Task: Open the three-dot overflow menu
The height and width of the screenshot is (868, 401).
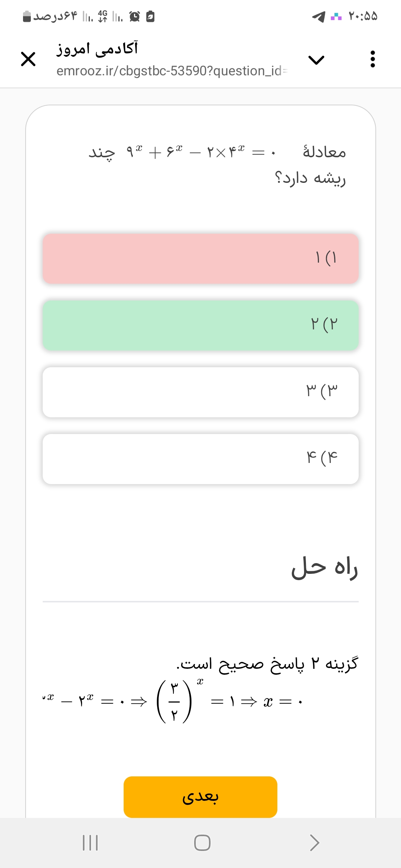Action: coord(372,59)
